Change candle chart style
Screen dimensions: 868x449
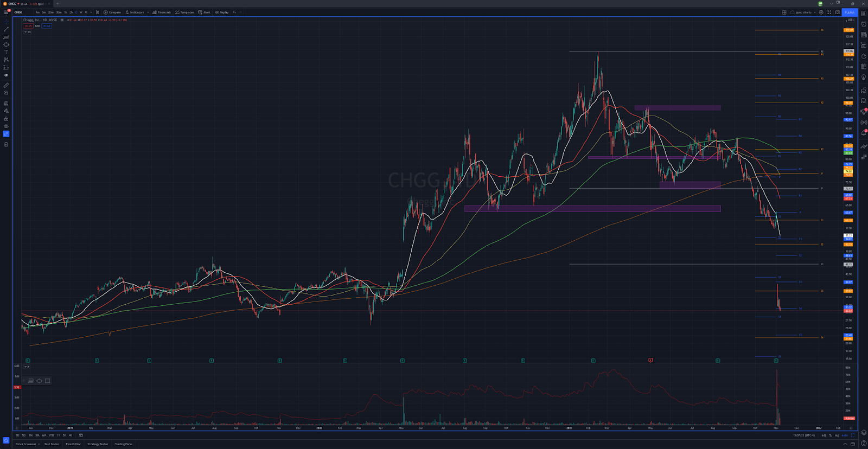98,12
